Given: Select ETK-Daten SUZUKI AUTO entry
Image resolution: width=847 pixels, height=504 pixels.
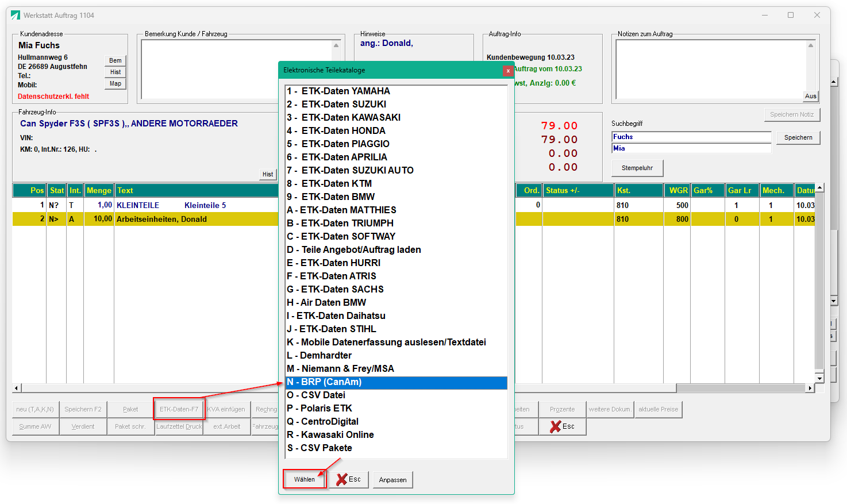Looking at the screenshot, I should point(396,171).
